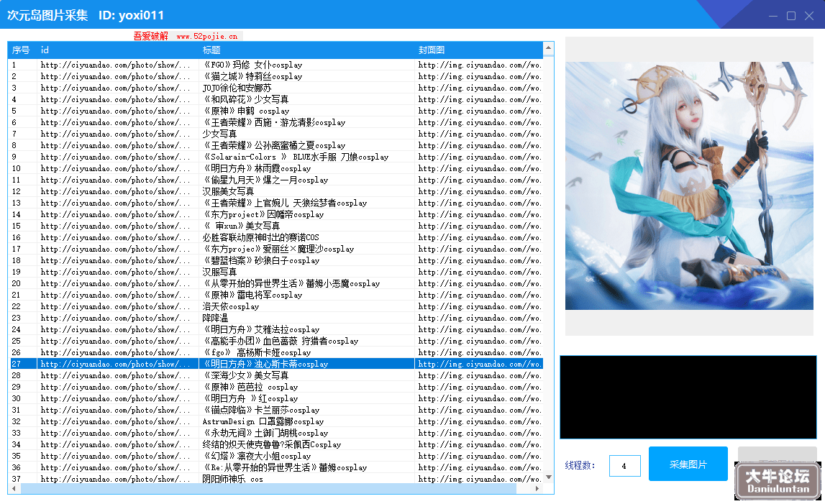Select the row titled 阴阳师神乐 cos
This screenshot has height=504, width=825.
pos(275,479)
